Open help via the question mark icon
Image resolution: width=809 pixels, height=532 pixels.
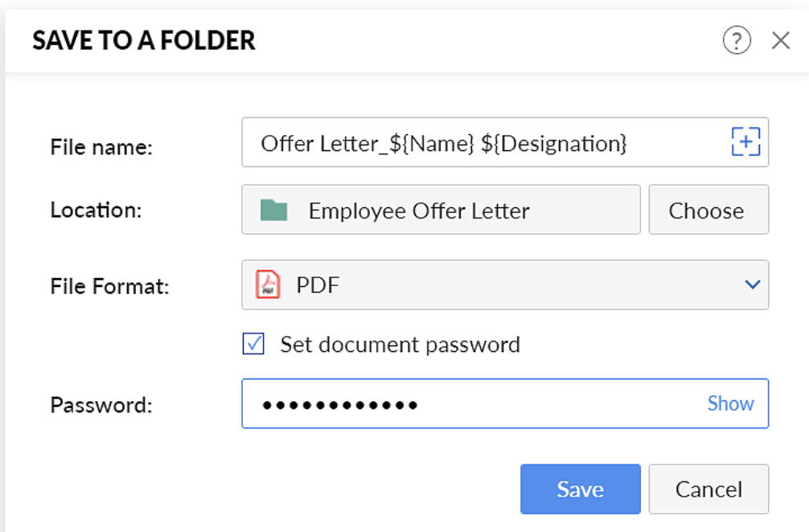point(737,40)
